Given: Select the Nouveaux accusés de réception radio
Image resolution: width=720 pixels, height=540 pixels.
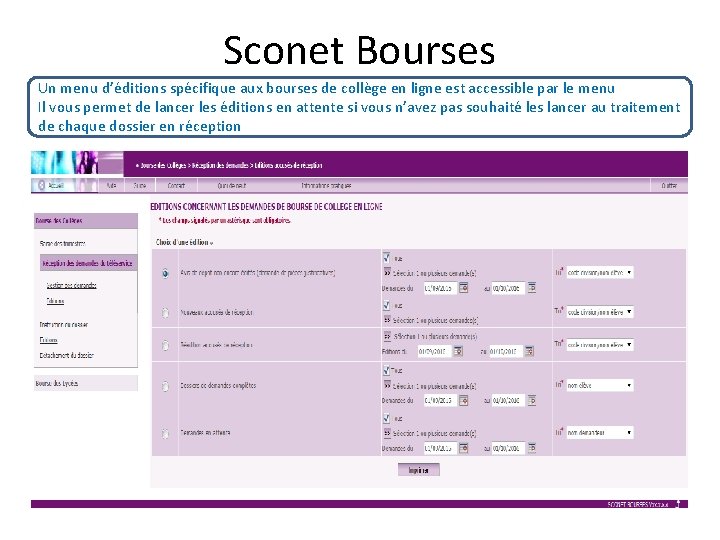Looking at the screenshot, I should 165,313.
